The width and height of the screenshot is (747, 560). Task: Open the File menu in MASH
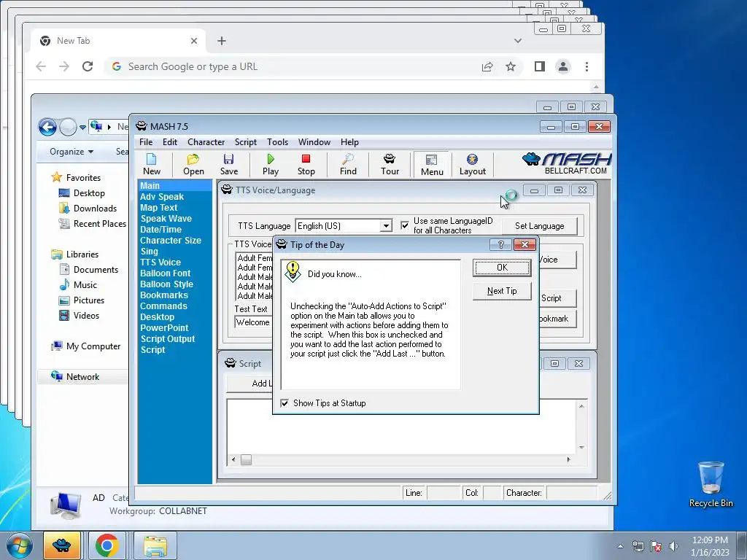click(146, 142)
